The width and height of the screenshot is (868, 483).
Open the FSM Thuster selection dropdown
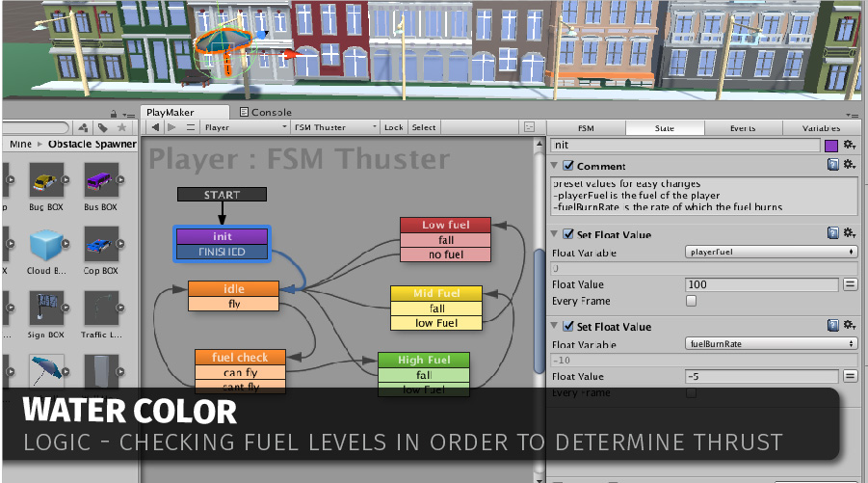[334, 127]
